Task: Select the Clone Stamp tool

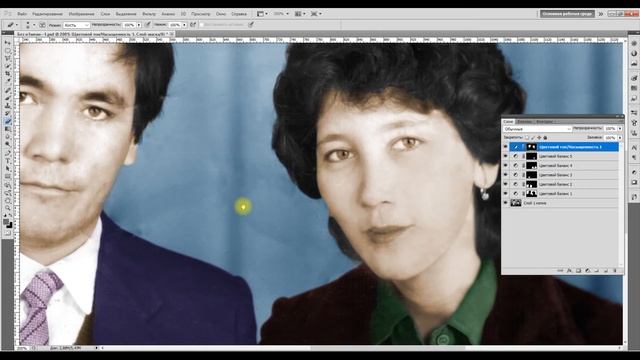Action: point(8,106)
